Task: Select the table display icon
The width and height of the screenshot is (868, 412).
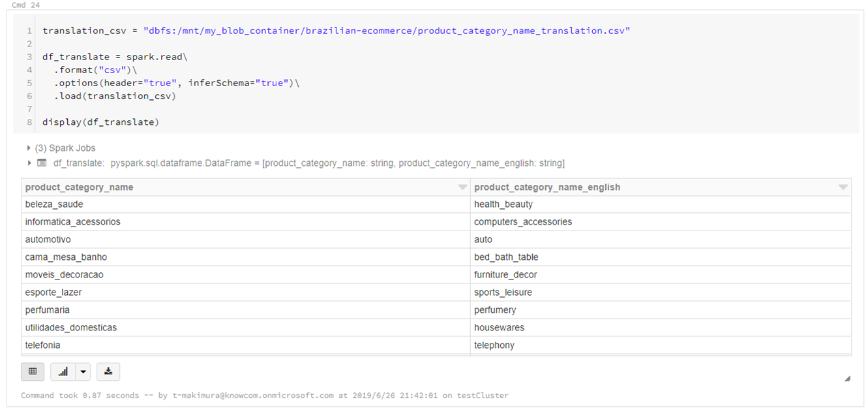Action: click(x=33, y=371)
